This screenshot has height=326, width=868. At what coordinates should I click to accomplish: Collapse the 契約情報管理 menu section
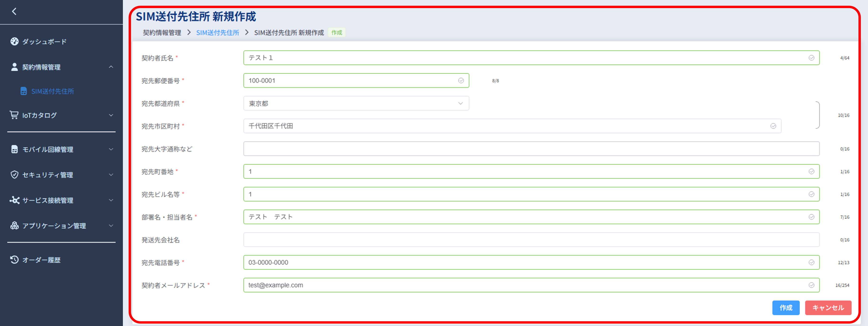pyautogui.click(x=111, y=67)
